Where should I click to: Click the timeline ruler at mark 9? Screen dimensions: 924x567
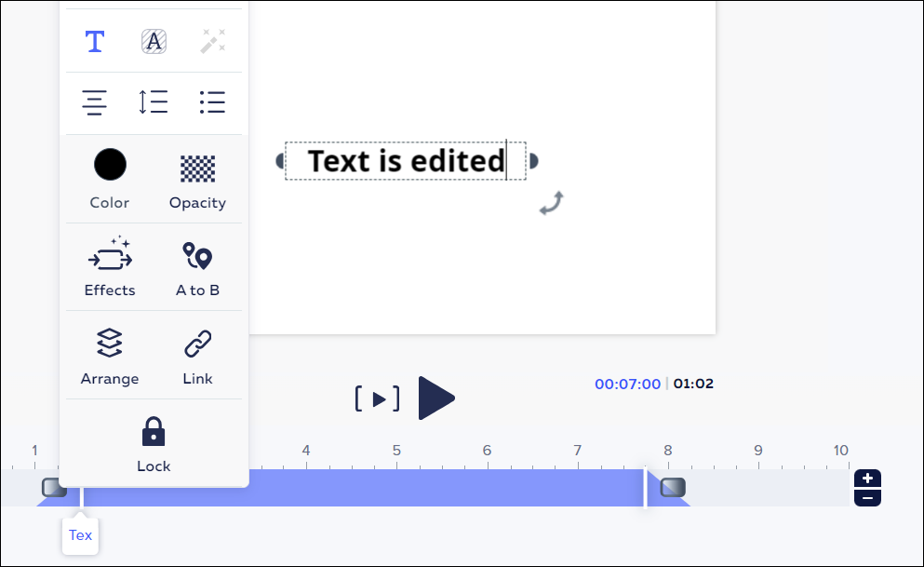point(757,451)
